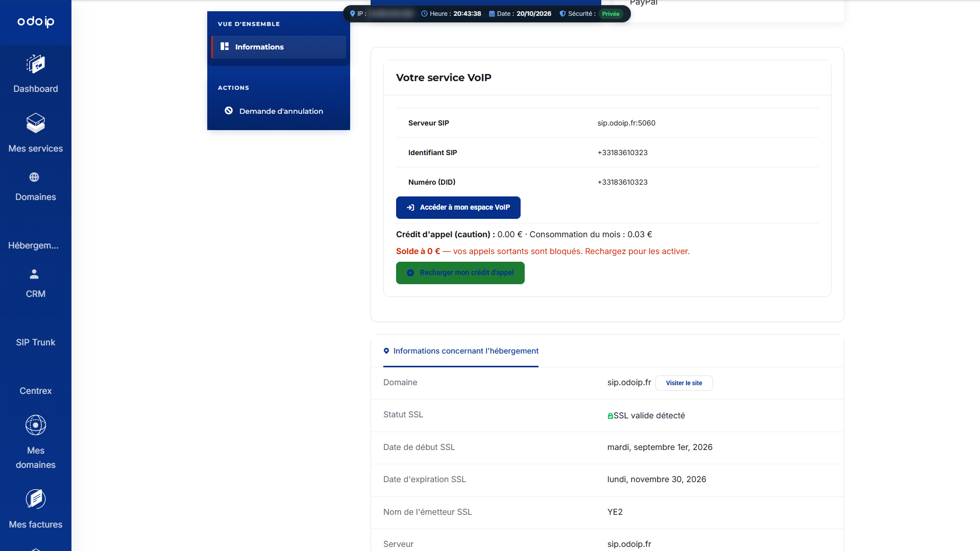Viewport: 980px width, 551px height.
Task: Select SIP server value sip.odoip.fr:5060
Action: pos(626,123)
